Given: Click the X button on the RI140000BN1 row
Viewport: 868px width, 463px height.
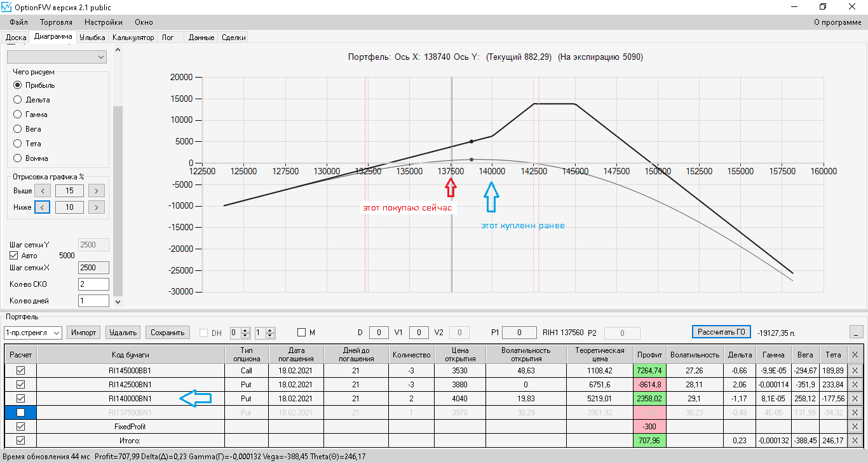Looking at the screenshot, I should (855, 398).
